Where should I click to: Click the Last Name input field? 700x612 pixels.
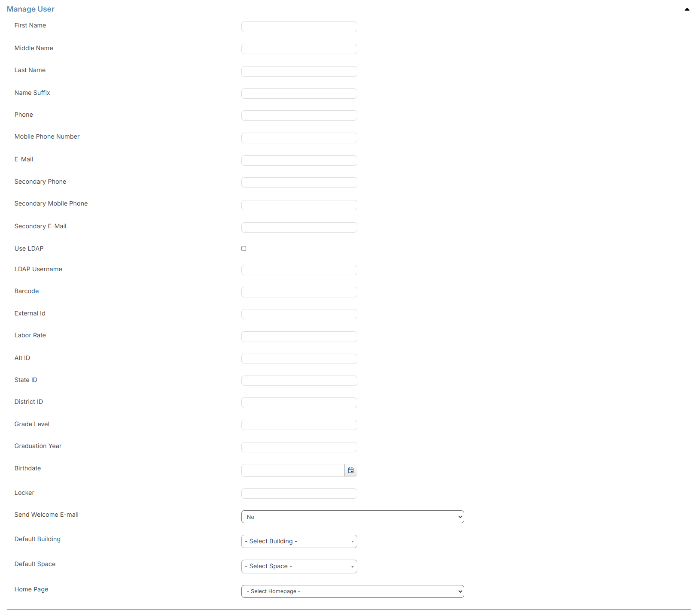(x=298, y=71)
